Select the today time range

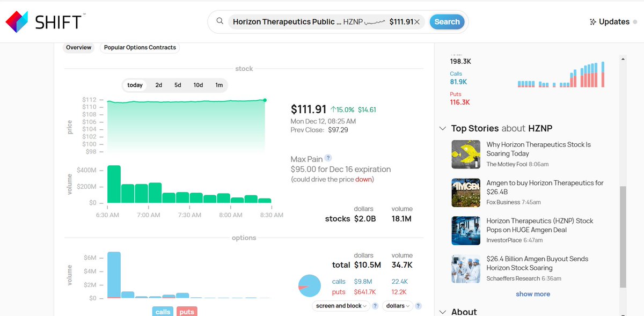click(x=135, y=85)
